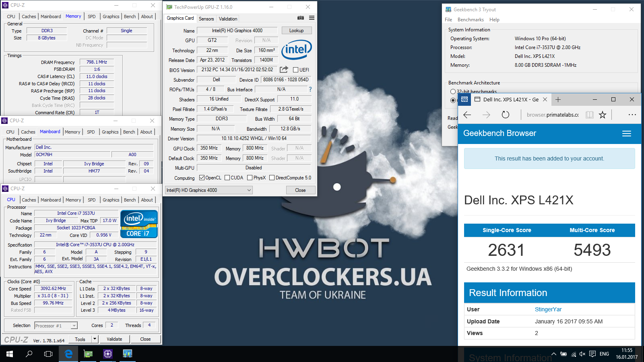Screen dimensions: 644x362
Task: Click the ENG language indicator
Action: click(x=604, y=354)
